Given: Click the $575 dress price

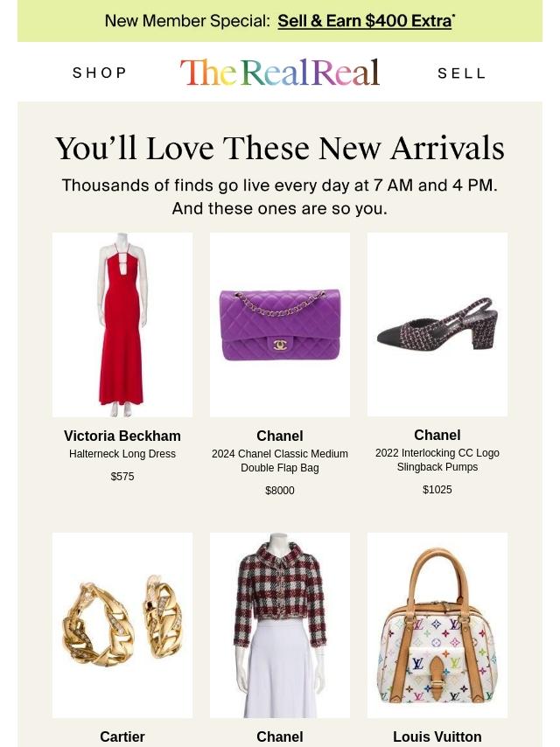Looking at the screenshot, I should tap(122, 477).
